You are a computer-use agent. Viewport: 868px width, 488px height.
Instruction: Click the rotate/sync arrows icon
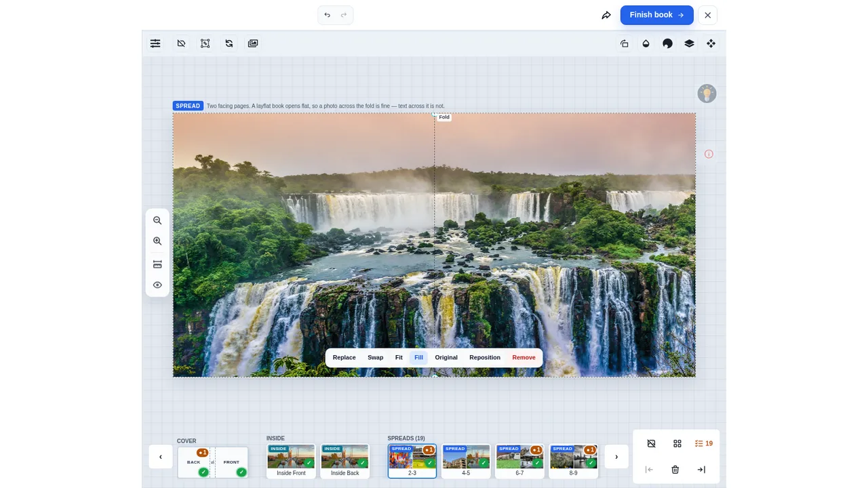click(229, 43)
